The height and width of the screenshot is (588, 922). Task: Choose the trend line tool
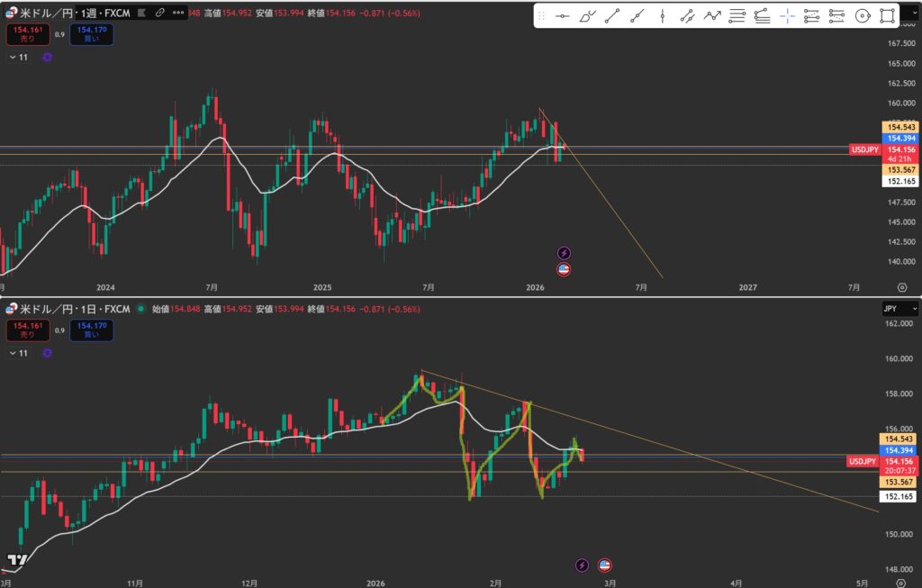point(612,15)
